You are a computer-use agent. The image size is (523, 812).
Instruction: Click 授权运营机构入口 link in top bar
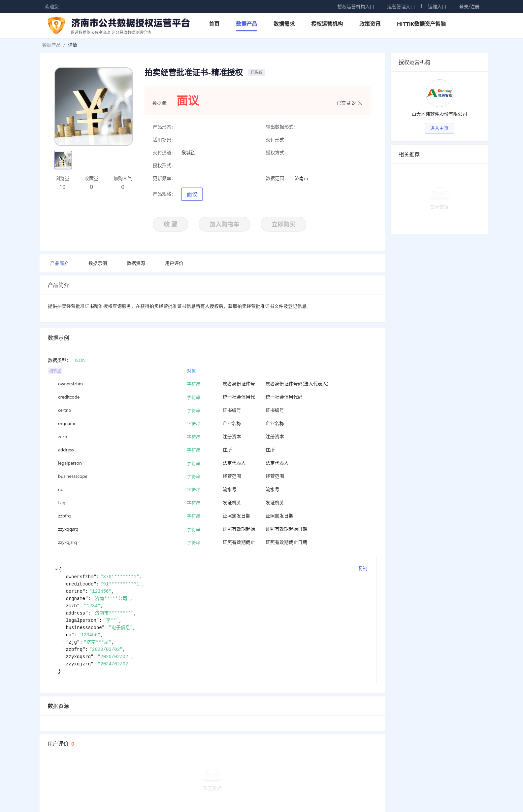tap(356, 7)
